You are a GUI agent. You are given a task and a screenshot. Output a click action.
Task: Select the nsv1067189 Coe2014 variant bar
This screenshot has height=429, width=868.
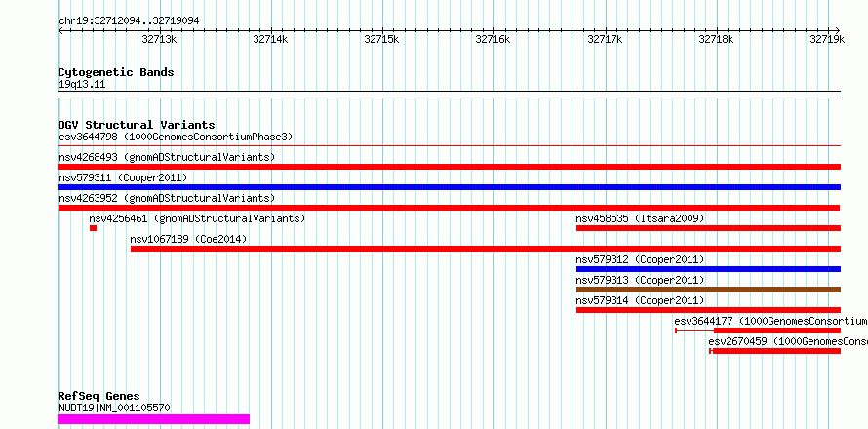tap(486, 249)
